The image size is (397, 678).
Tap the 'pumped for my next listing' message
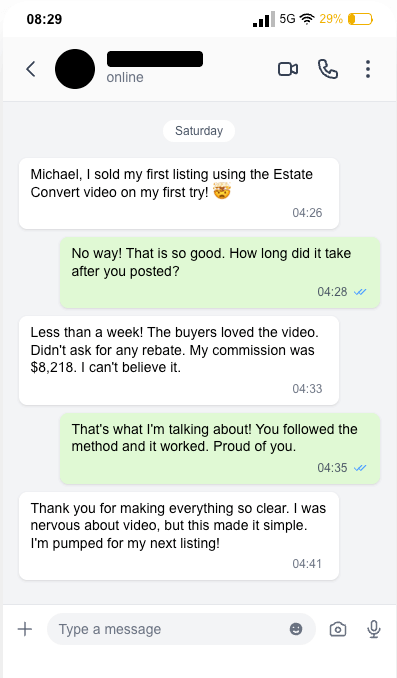click(179, 536)
